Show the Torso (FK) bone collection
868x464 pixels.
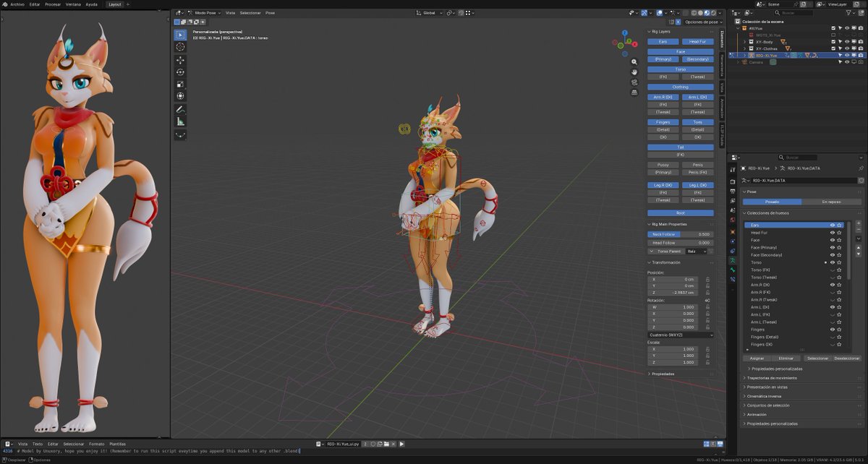coord(832,270)
